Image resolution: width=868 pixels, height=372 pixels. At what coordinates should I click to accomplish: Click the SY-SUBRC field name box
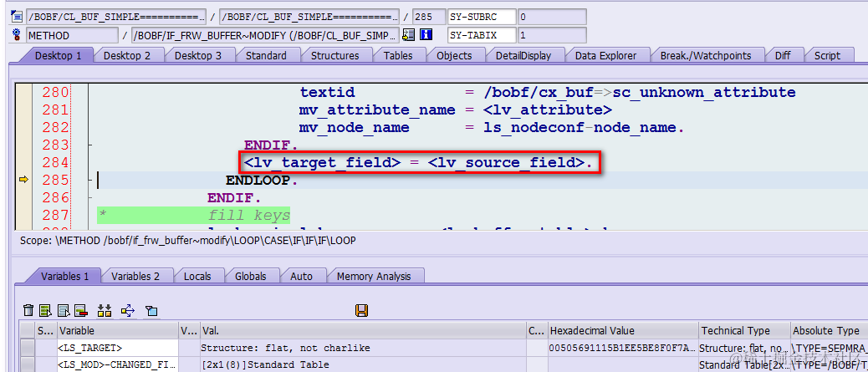click(482, 17)
